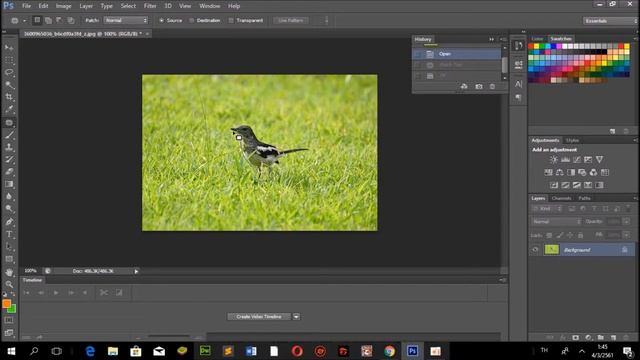640x360 pixels.
Task: Open the layer blend mode Normal dropdown
Action: pyautogui.click(x=557, y=222)
